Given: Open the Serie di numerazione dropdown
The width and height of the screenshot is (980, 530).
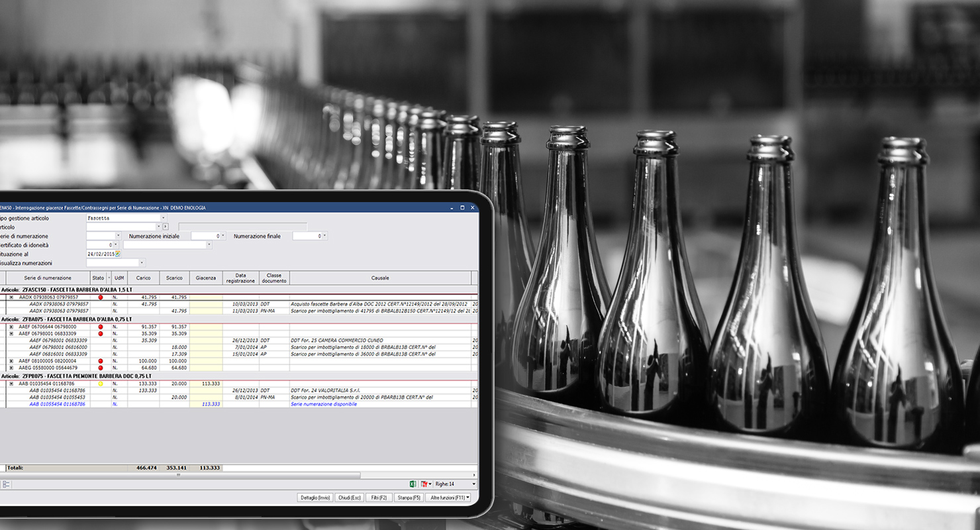Looking at the screenshot, I should [119, 236].
